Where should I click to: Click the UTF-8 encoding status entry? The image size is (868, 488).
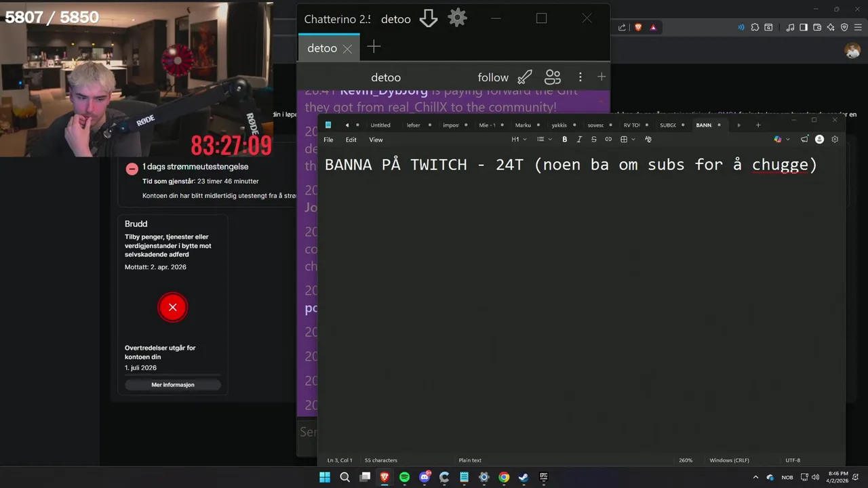[793, 460]
